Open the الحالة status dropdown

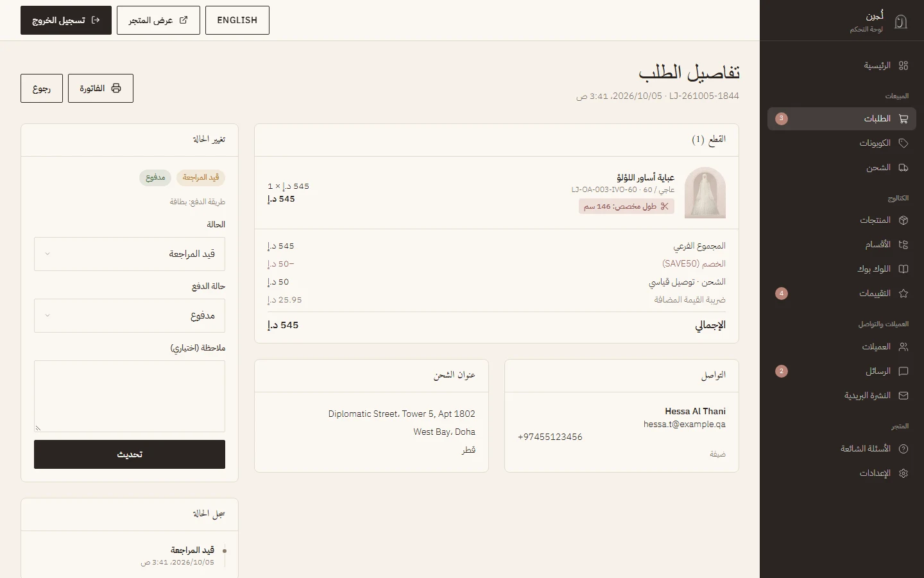pyautogui.click(x=130, y=254)
